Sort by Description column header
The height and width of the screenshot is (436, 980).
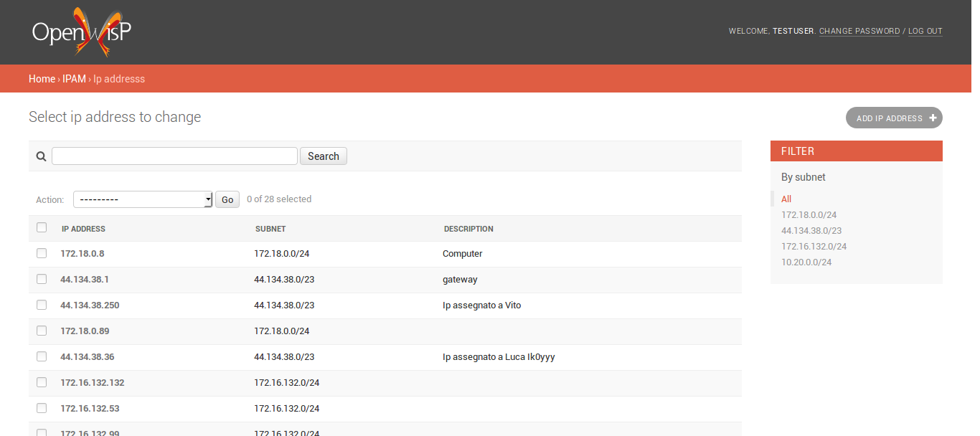468,229
